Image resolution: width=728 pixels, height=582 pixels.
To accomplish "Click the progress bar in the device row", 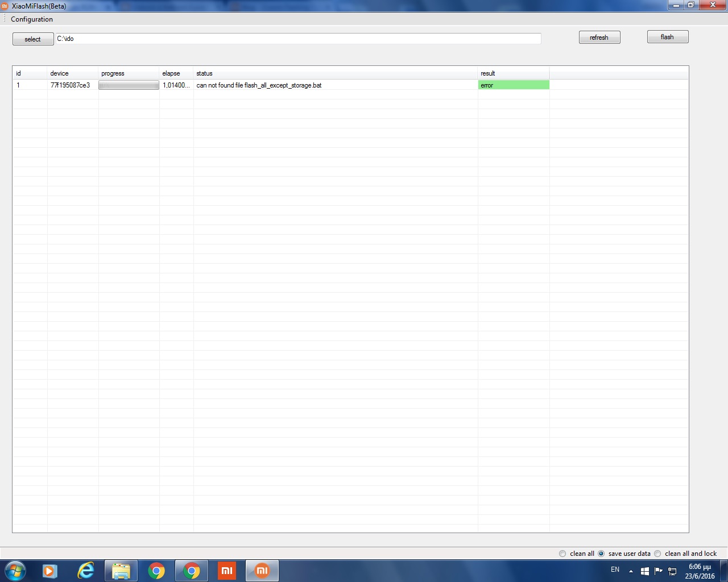I will point(129,85).
